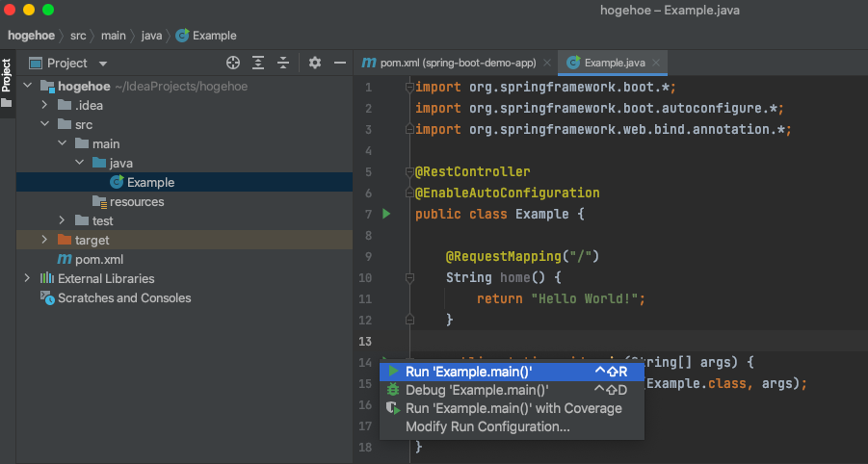The height and width of the screenshot is (464, 868).
Task: Switch to the Example.java tab
Action: [613, 63]
